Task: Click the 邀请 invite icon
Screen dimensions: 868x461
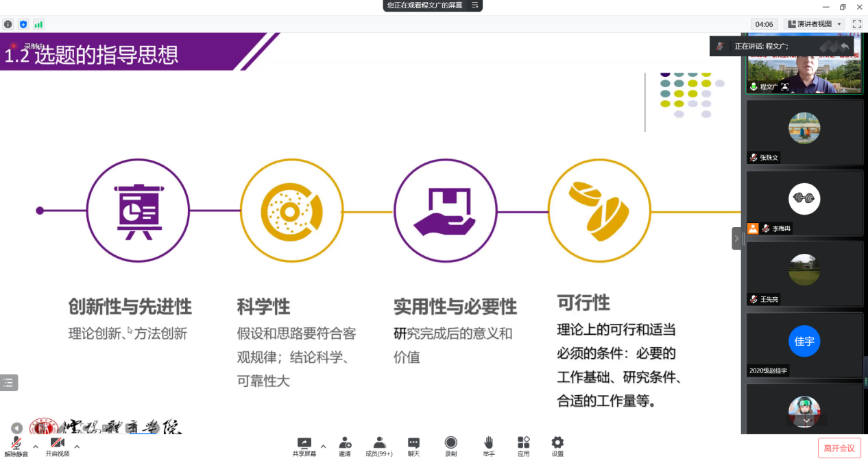Action: pyautogui.click(x=345, y=446)
